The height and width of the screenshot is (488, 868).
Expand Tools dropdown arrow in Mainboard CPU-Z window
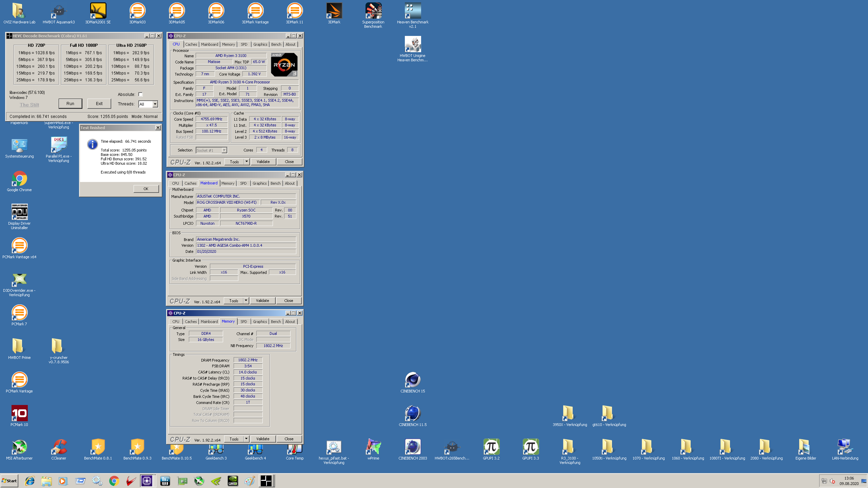pos(246,301)
